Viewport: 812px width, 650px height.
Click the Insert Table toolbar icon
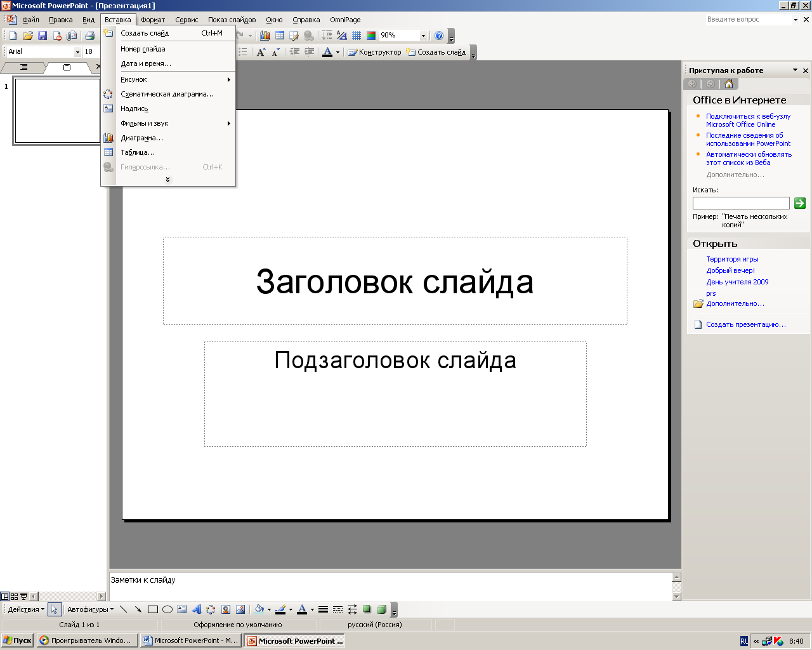[280, 36]
